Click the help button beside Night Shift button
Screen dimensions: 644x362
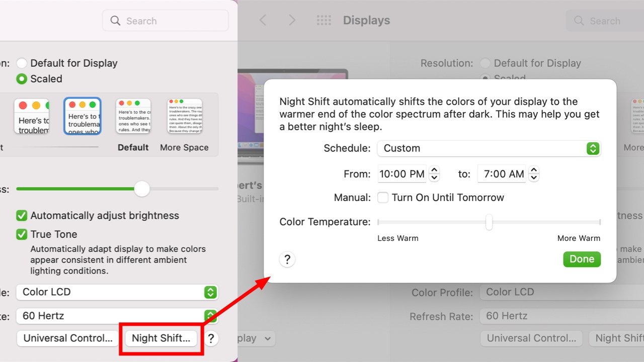[x=211, y=338]
